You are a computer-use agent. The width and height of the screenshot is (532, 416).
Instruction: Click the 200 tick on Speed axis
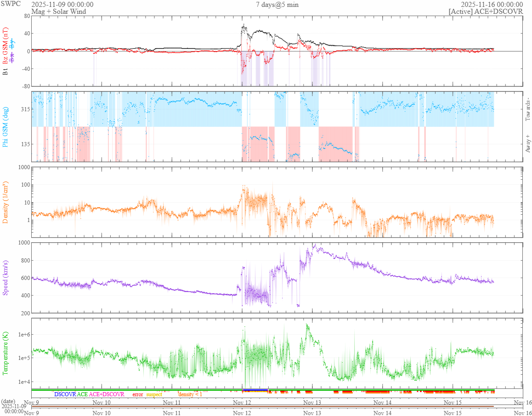[25, 313]
